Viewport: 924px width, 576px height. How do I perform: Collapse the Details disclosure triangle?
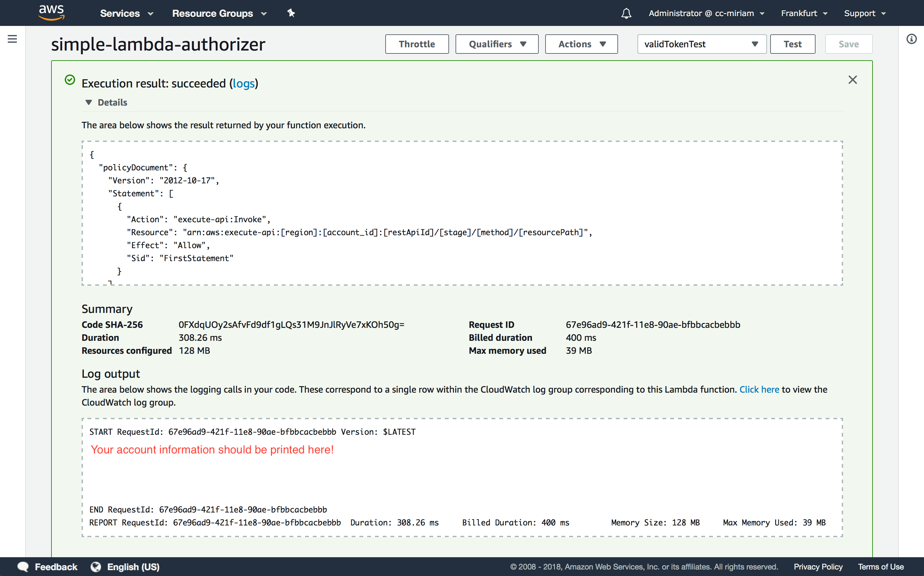[x=89, y=102]
